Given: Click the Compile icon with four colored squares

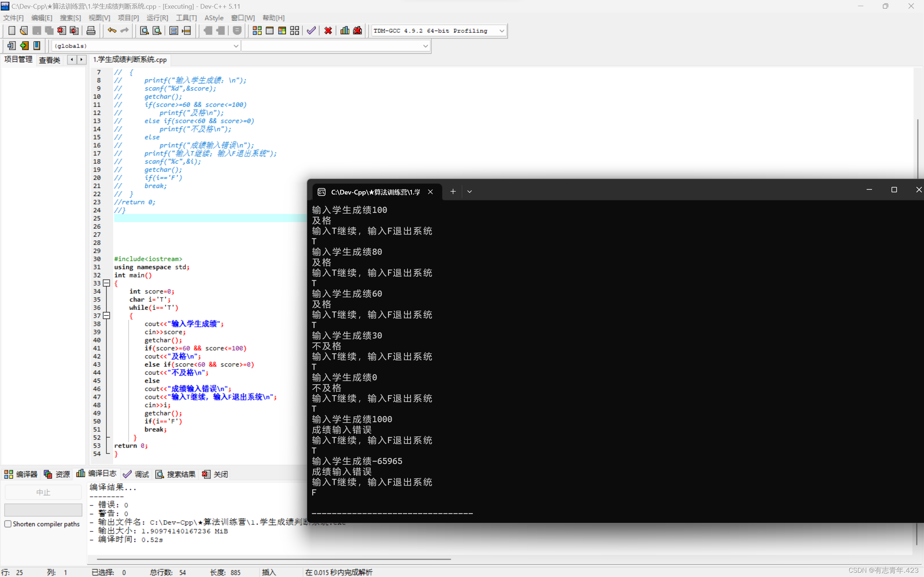Looking at the screenshot, I should [257, 31].
